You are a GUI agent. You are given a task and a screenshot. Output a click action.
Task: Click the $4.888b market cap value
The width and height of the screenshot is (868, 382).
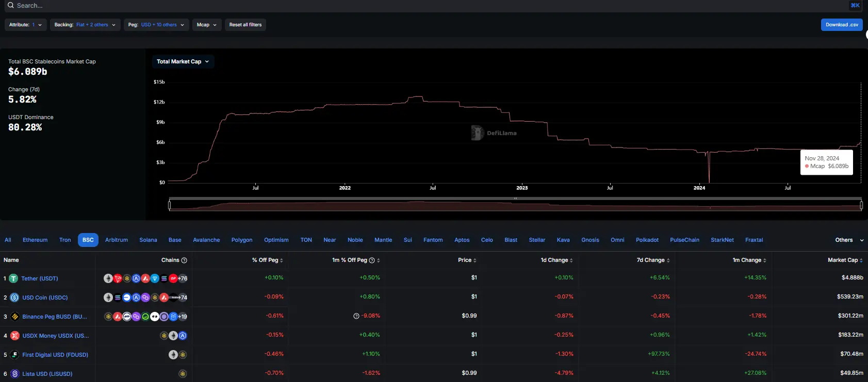(853, 277)
